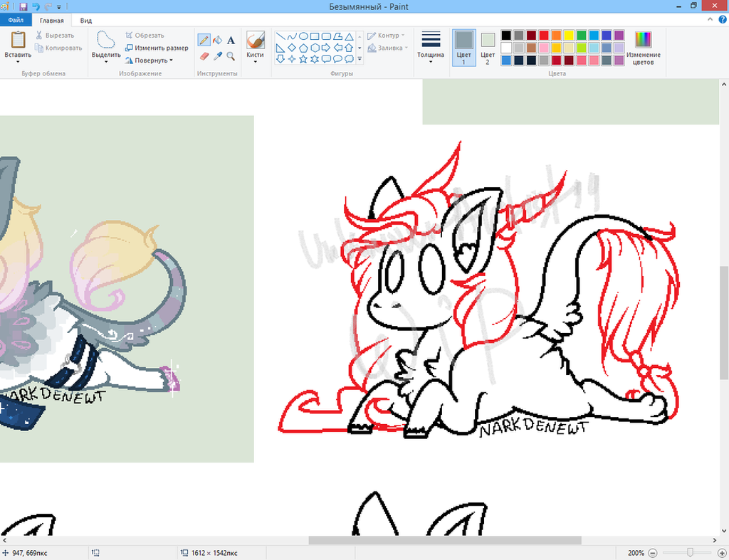Pick the white color swatch
Viewport: 729px width, 560px height.
[506, 48]
